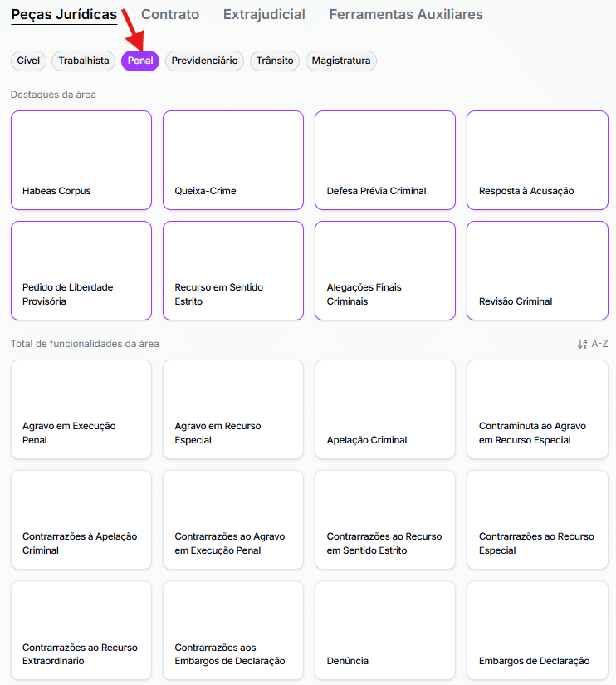Screen dimensions: 616x685
Task: Click the active Penal filter chip
Action: [x=140, y=61]
